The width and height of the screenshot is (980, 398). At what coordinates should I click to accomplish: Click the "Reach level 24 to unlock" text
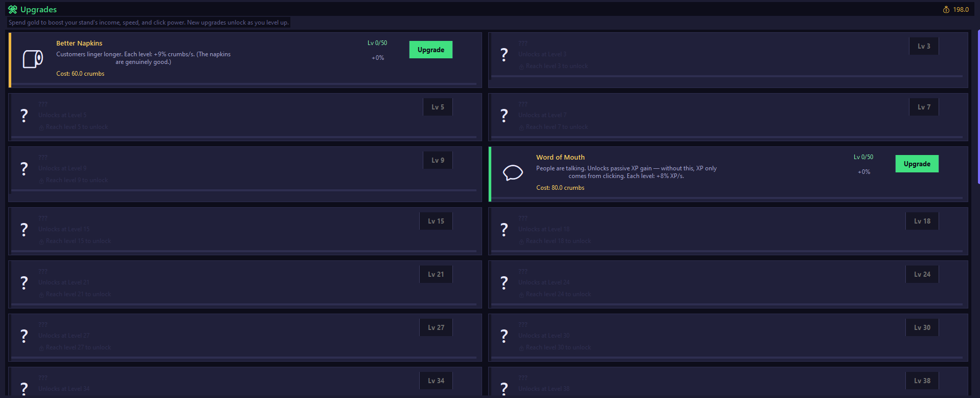pyautogui.click(x=558, y=294)
